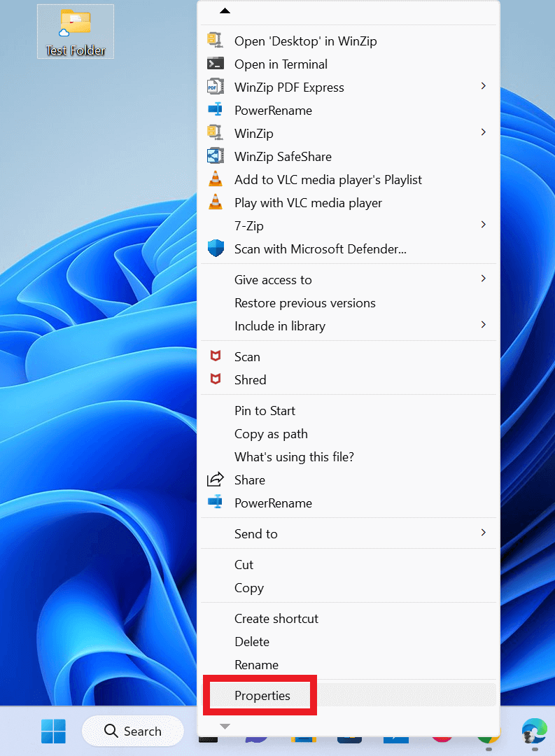
Task: Click Include in library text
Action: click(x=280, y=326)
